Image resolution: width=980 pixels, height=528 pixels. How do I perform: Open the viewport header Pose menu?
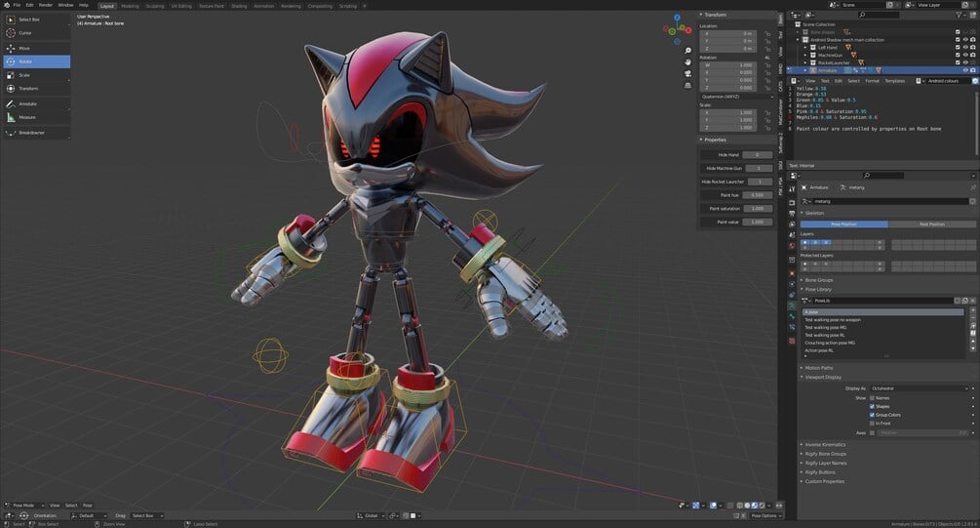(x=88, y=506)
